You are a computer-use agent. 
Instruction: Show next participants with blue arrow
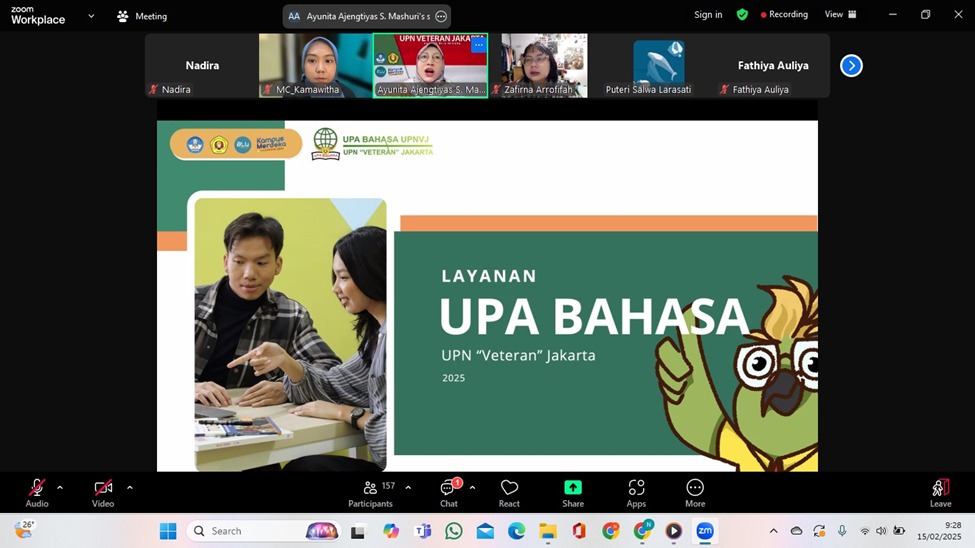[x=851, y=66]
